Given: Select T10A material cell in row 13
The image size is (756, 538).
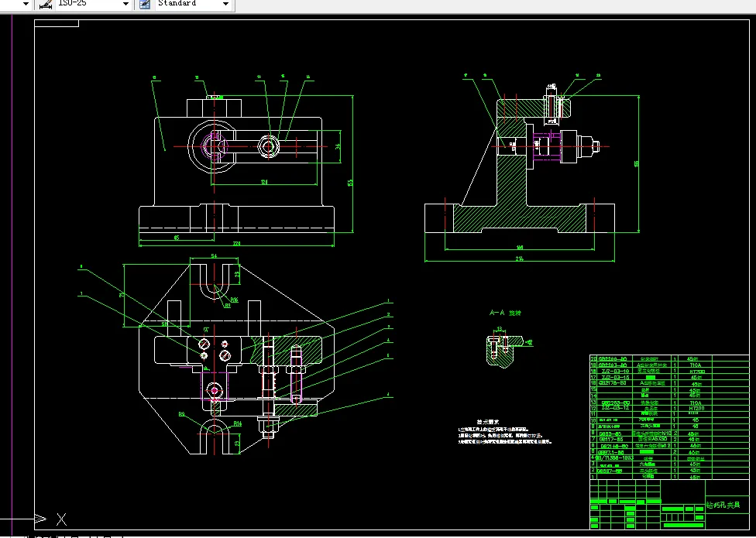Looking at the screenshot, I should (x=696, y=403).
